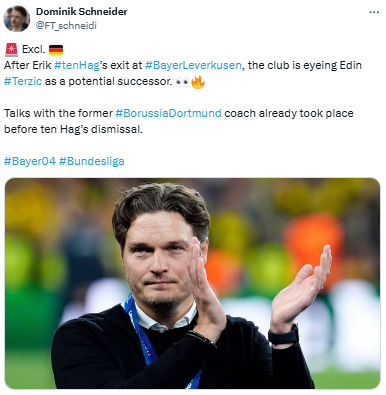Screen dimensions: 386x395
Task: Open the #tenHag hashtag
Action: [77, 65]
